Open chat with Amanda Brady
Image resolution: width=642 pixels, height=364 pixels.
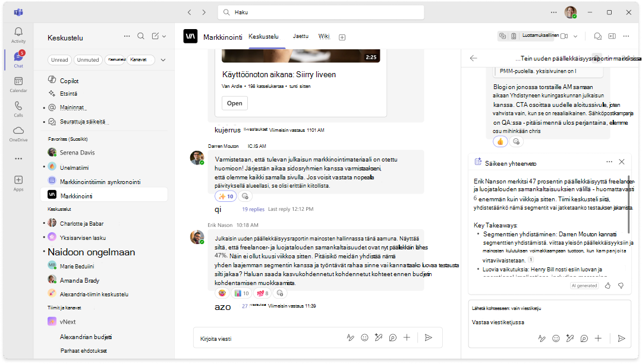(x=105, y=280)
